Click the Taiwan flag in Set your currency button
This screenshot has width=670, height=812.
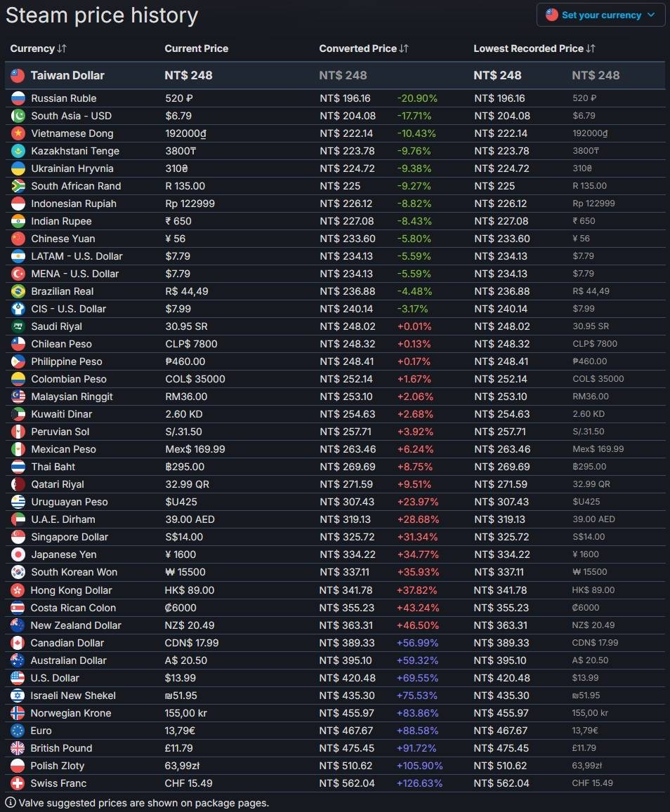552,15
